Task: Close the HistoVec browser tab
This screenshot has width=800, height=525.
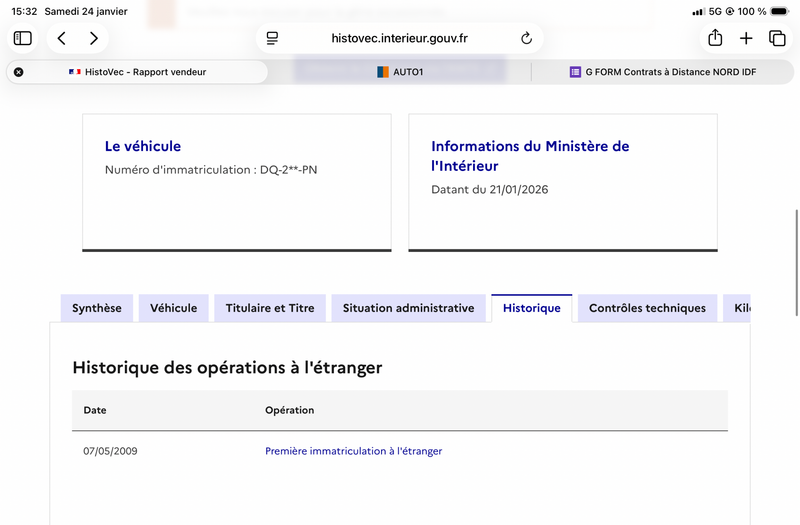Action: click(19, 72)
